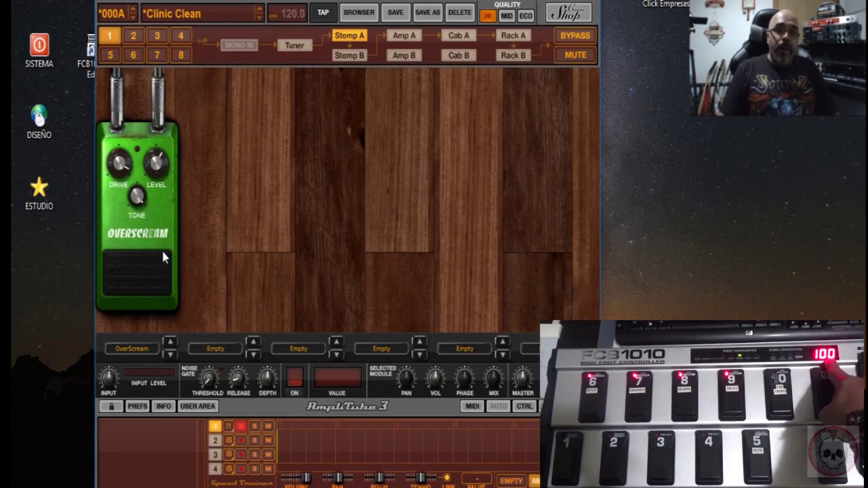
Task: Click the input icon on track 4
Action: coord(229,468)
